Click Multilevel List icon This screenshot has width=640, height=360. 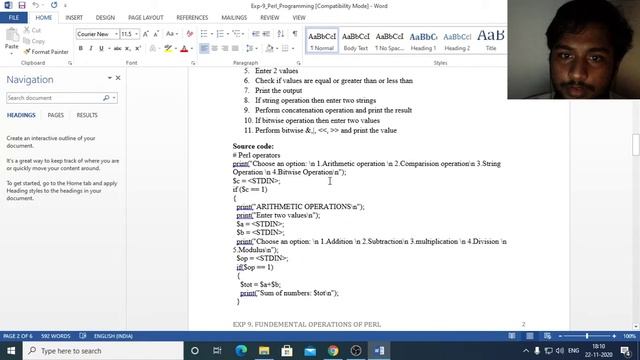(x=236, y=34)
